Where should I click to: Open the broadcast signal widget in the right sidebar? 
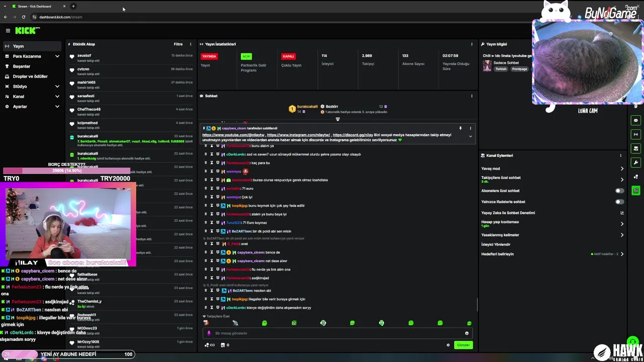point(636,134)
